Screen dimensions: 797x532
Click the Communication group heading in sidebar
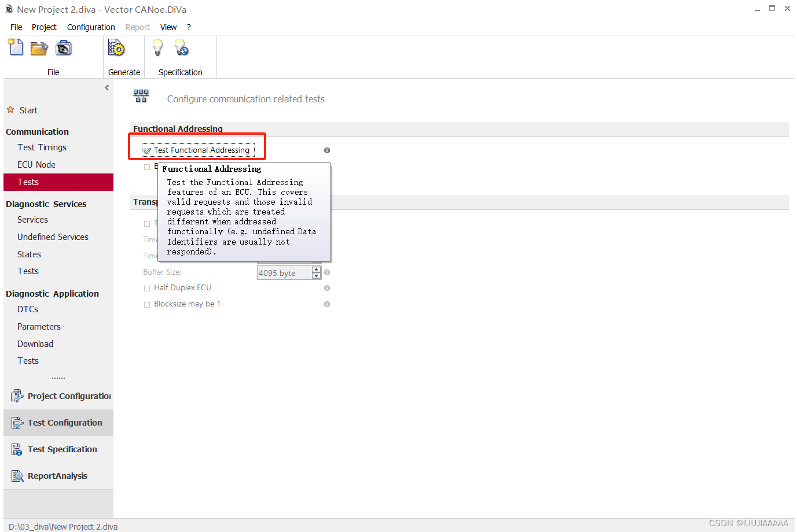click(x=37, y=132)
